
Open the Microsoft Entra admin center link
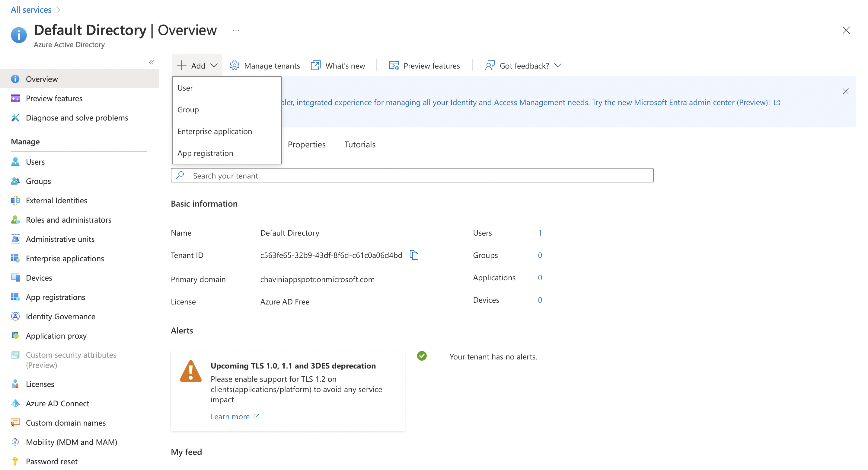pyautogui.click(x=530, y=102)
